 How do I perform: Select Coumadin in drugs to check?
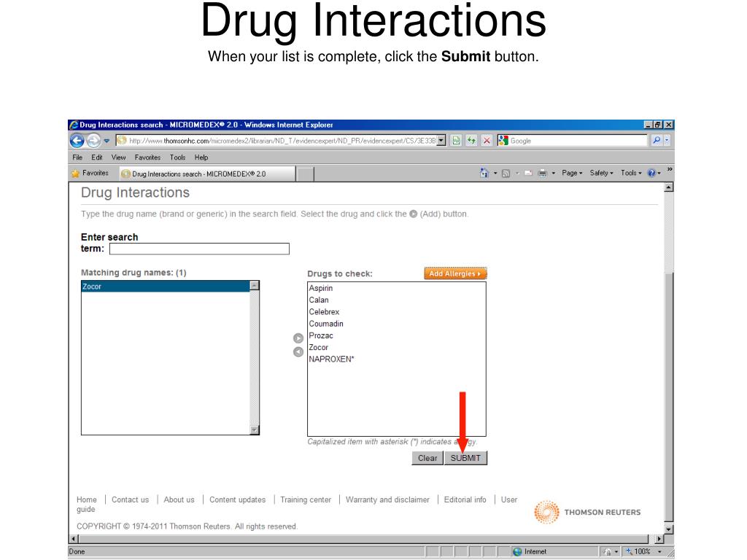pos(326,324)
